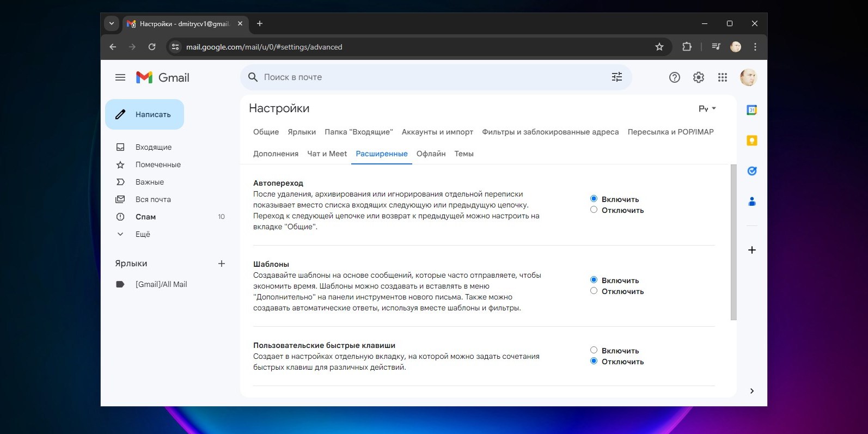Open Chrome profile avatar in toolbar
This screenshot has width=868, height=434.
pyautogui.click(x=736, y=47)
